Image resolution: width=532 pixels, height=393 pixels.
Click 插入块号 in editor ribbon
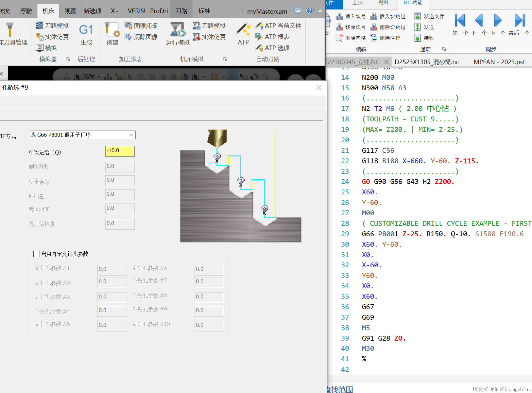pos(351,16)
